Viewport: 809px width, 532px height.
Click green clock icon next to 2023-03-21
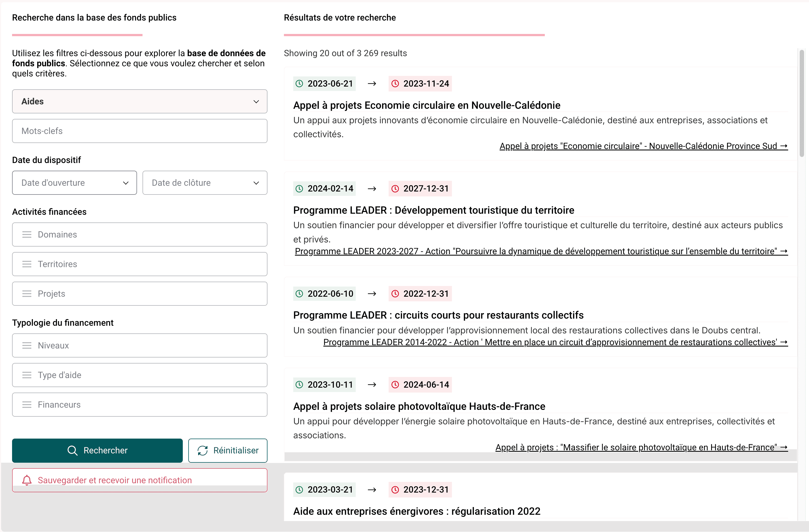[x=299, y=490]
